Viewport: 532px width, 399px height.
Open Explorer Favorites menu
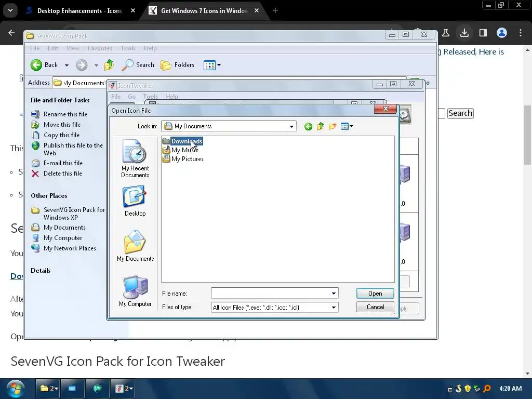[x=100, y=48]
